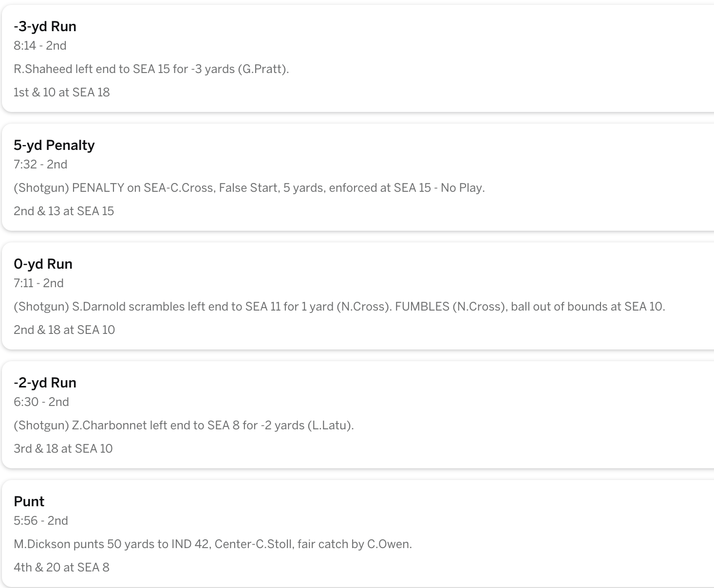Click the "4th & 20 at SEA 8" line
Screen dimensions: 714x588
[x=61, y=568]
